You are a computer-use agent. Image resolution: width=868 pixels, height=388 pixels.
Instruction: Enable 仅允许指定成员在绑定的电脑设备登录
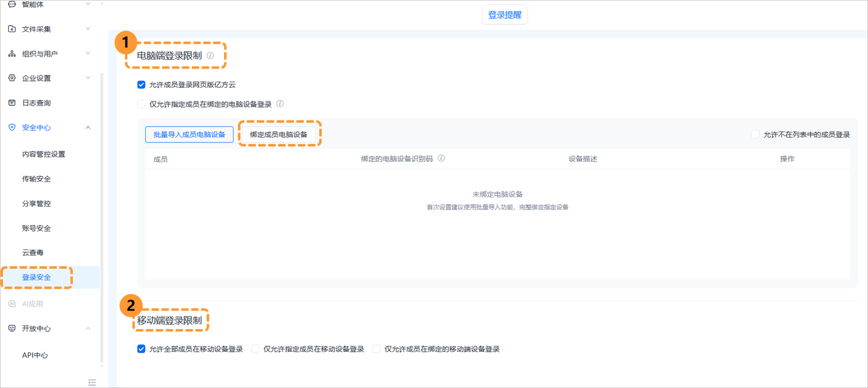pyautogui.click(x=141, y=104)
